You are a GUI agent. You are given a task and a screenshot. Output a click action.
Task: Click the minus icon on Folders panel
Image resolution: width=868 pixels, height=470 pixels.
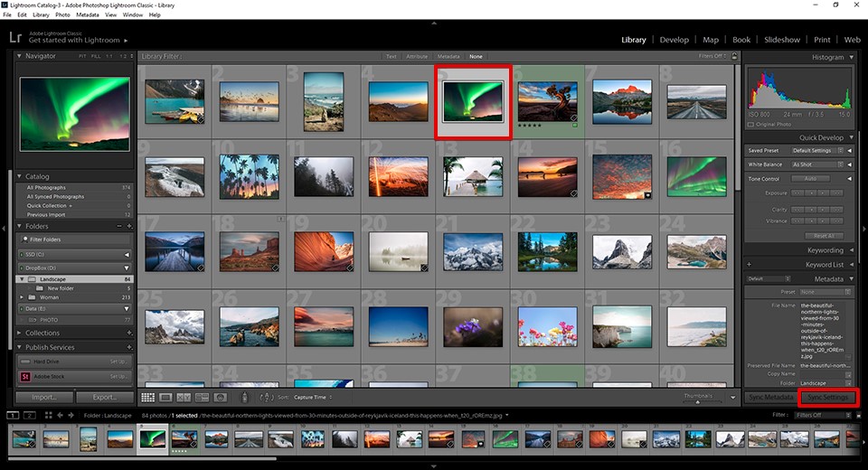[119, 226]
